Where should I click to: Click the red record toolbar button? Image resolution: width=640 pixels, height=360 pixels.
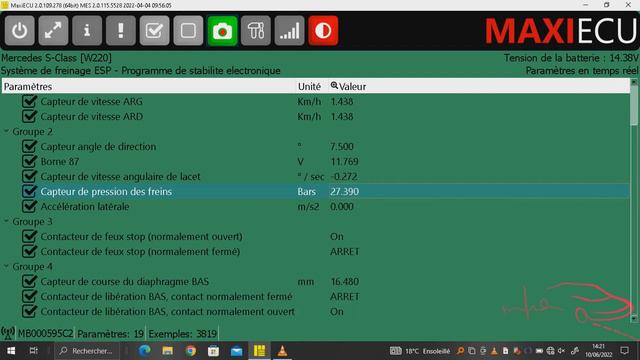pyautogui.click(x=323, y=31)
